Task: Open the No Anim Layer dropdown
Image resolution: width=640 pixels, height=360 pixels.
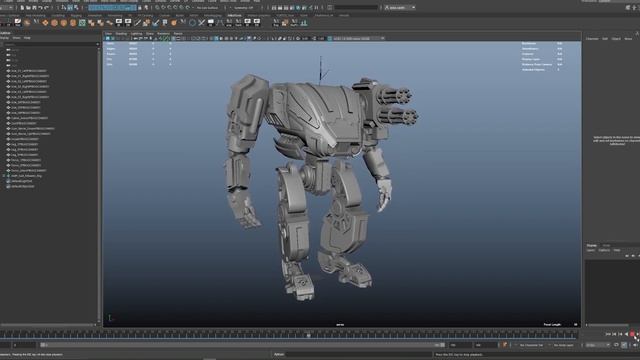Action: 565,345
